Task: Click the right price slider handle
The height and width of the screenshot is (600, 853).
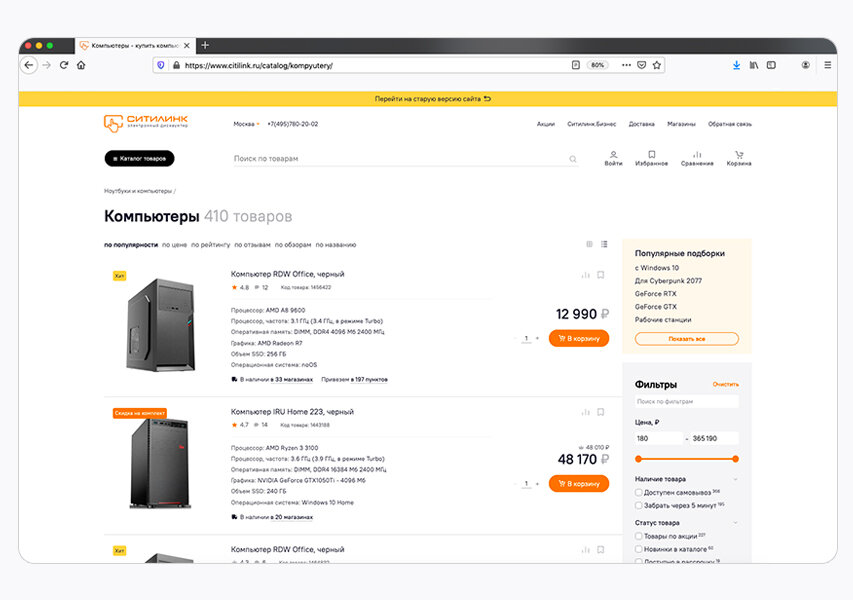Action: point(735,459)
